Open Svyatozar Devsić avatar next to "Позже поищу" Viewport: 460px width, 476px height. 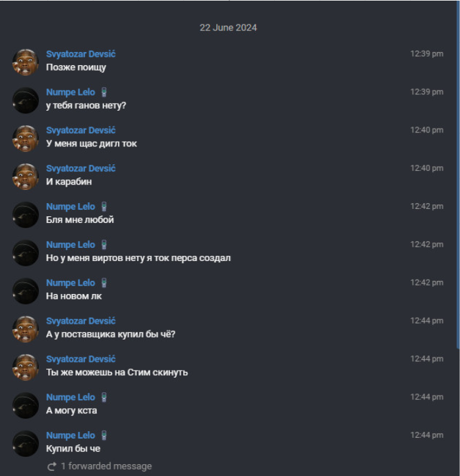(26, 62)
